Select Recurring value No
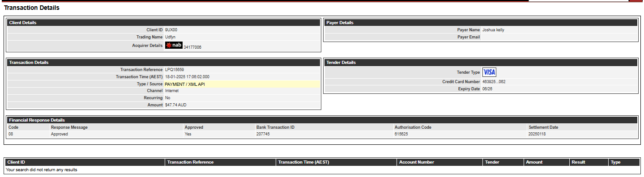This screenshot has height=177, width=644. [168, 98]
